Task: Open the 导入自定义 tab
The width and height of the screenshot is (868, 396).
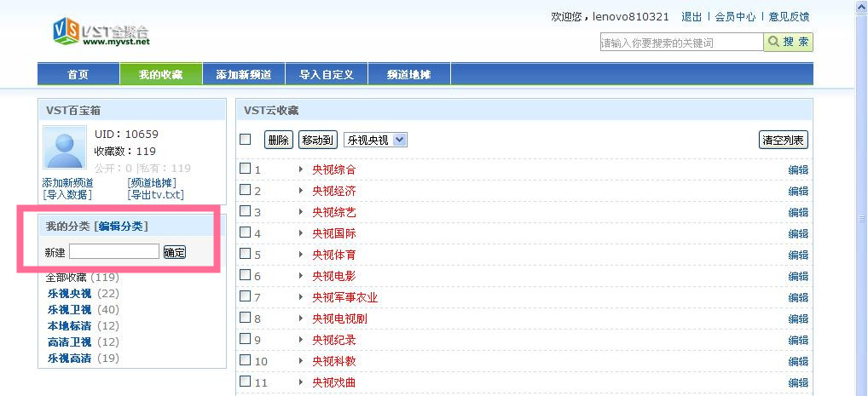Action: (x=327, y=74)
